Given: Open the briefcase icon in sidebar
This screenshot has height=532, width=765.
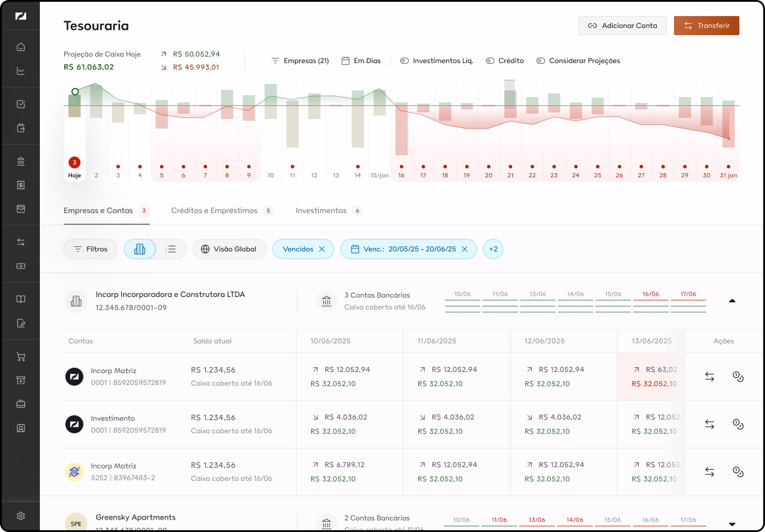Looking at the screenshot, I should pyautogui.click(x=21, y=404).
